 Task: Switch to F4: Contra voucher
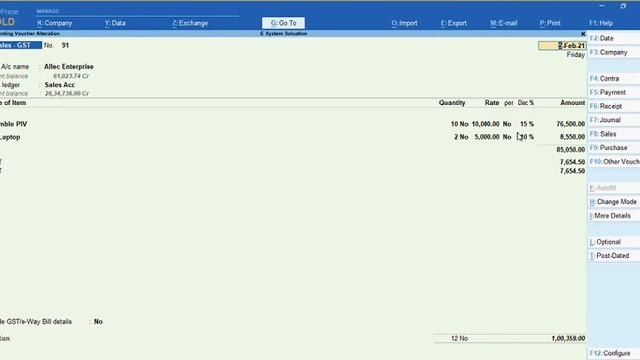tap(613, 78)
